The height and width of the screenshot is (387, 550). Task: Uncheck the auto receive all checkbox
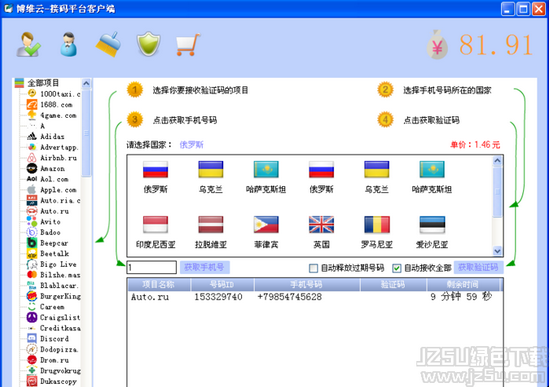point(396,268)
